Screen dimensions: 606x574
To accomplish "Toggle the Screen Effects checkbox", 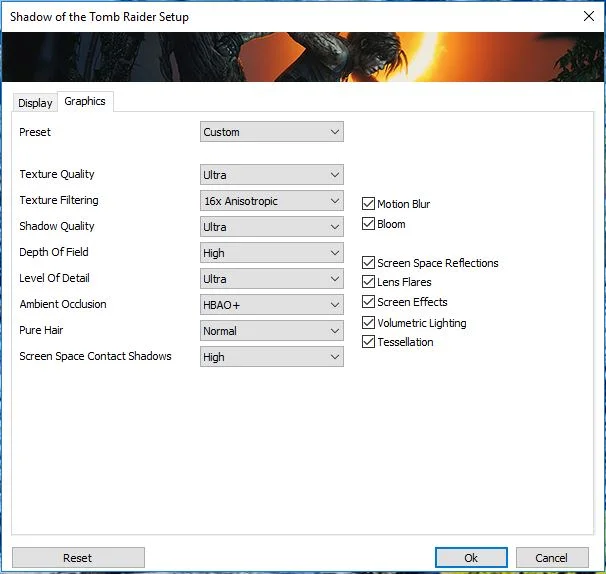I will point(368,301).
